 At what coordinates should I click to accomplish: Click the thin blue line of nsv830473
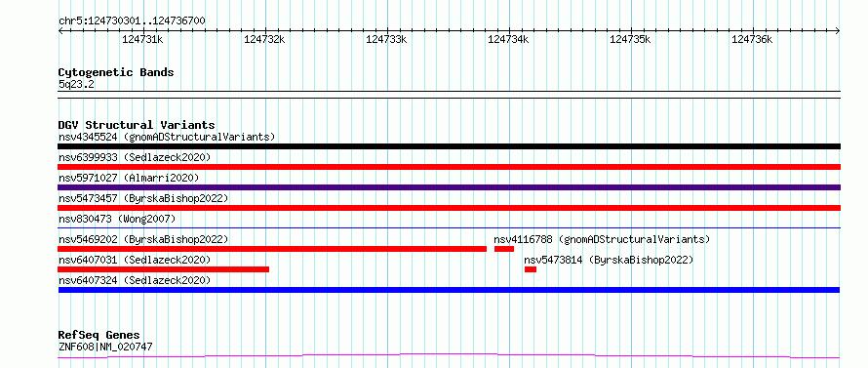pos(449,227)
